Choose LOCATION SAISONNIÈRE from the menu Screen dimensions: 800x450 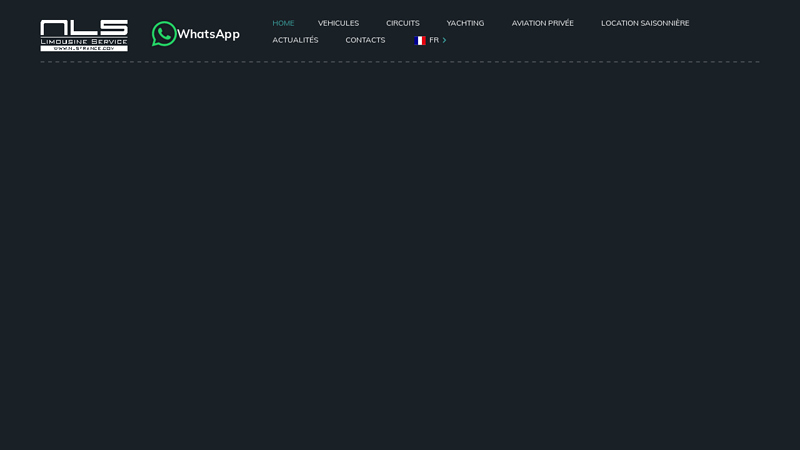[645, 23]
